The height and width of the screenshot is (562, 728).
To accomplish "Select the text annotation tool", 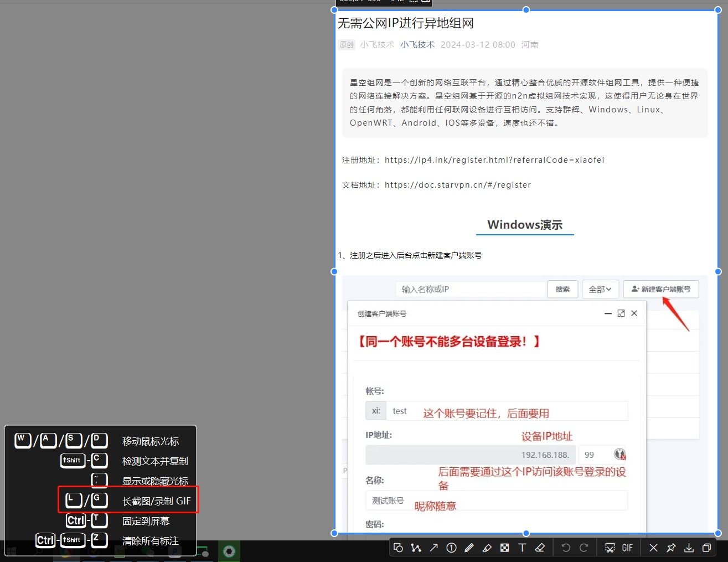I will [x=522, y=548].
